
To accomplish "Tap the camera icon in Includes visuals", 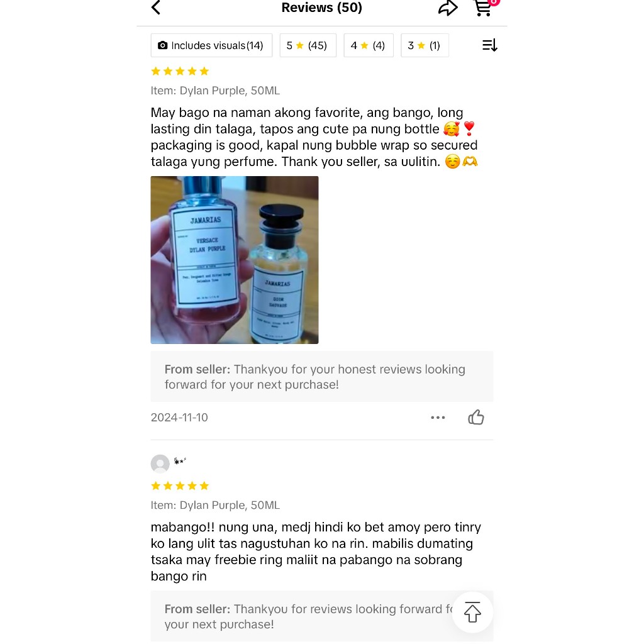I will pyautogui.click(x=163, y=45).
